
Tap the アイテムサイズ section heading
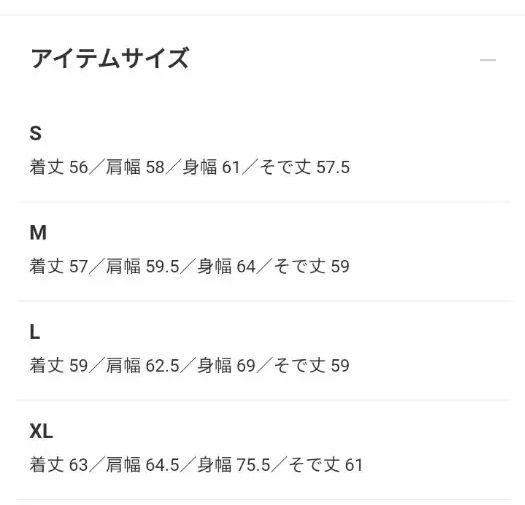click(x=109, y=58)
